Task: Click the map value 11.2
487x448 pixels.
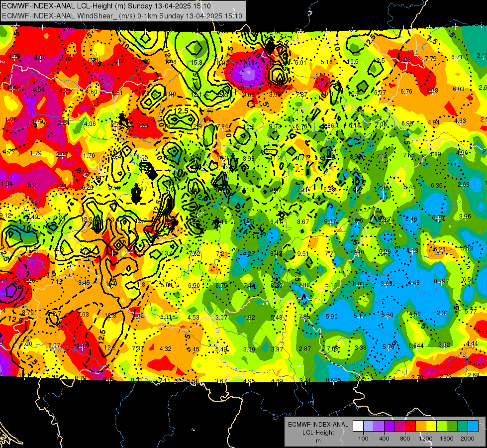Action: click(276, 158)
